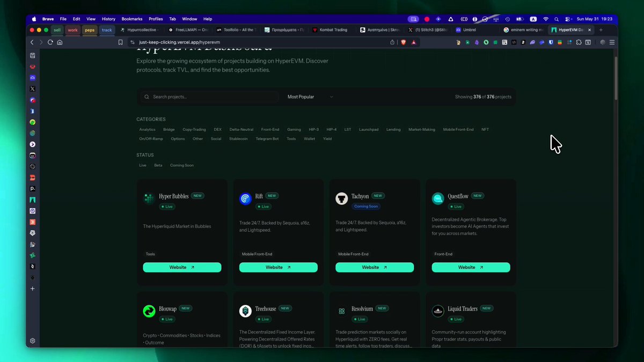Click the Bloxwap green logo
Viewport: 644px width, 362px height.
pos(149,311)
